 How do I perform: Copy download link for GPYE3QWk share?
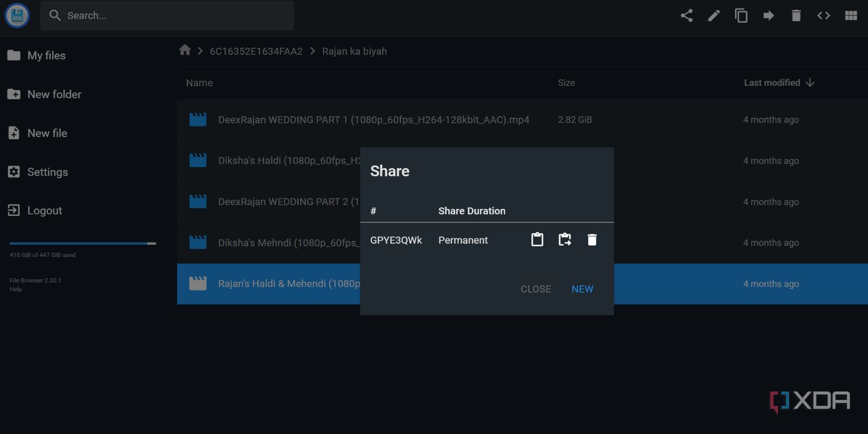[565, 239]
